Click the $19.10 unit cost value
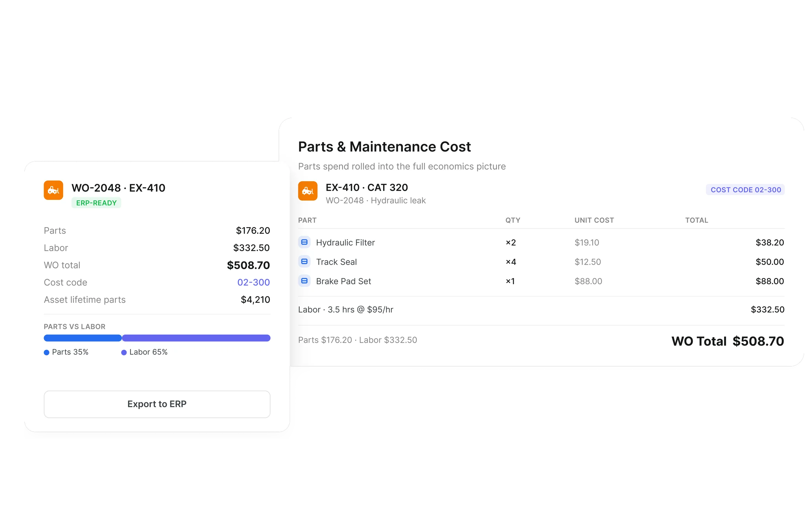The height and width of the screenshot is (523, 812). [587, 243]
